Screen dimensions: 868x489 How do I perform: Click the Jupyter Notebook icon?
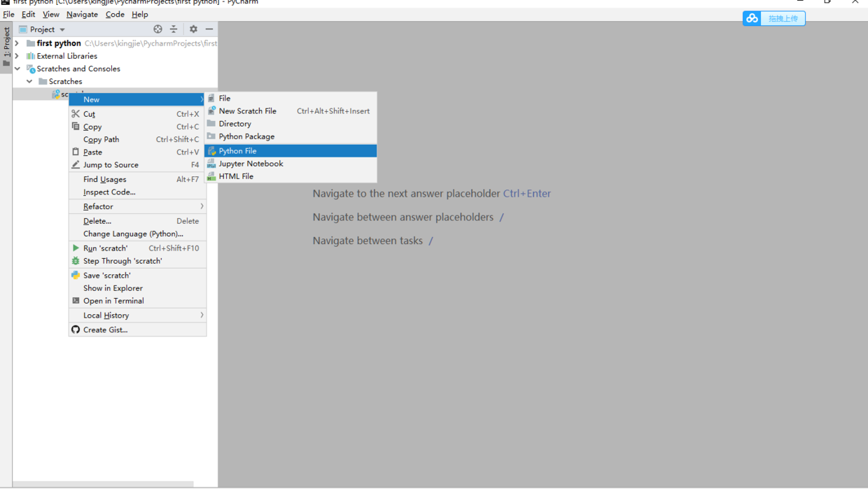(x=211, y=163)
